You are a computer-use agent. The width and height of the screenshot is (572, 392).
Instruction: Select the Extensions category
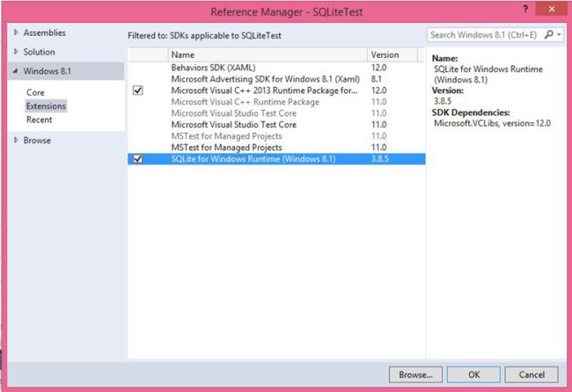pos(46,106)
